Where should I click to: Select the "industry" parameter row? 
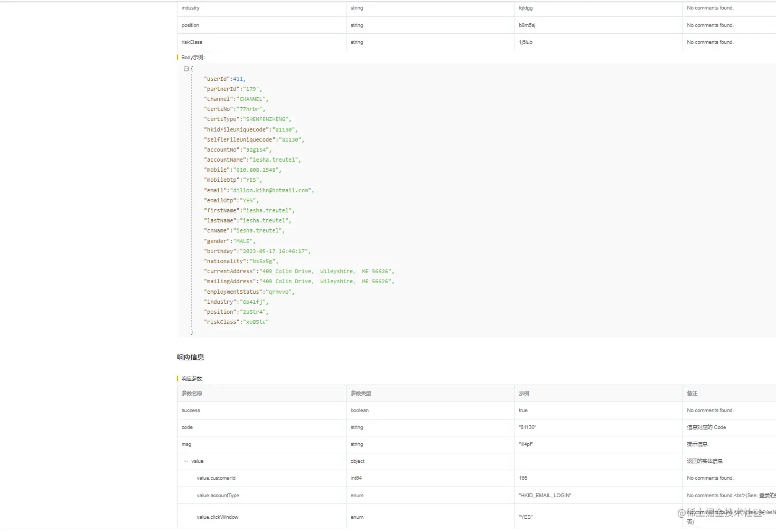(190, 7)
